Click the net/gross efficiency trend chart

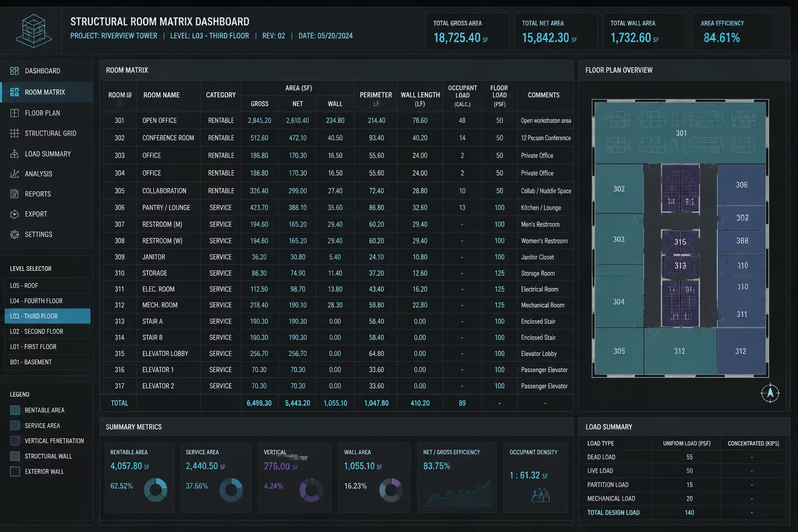457,494
